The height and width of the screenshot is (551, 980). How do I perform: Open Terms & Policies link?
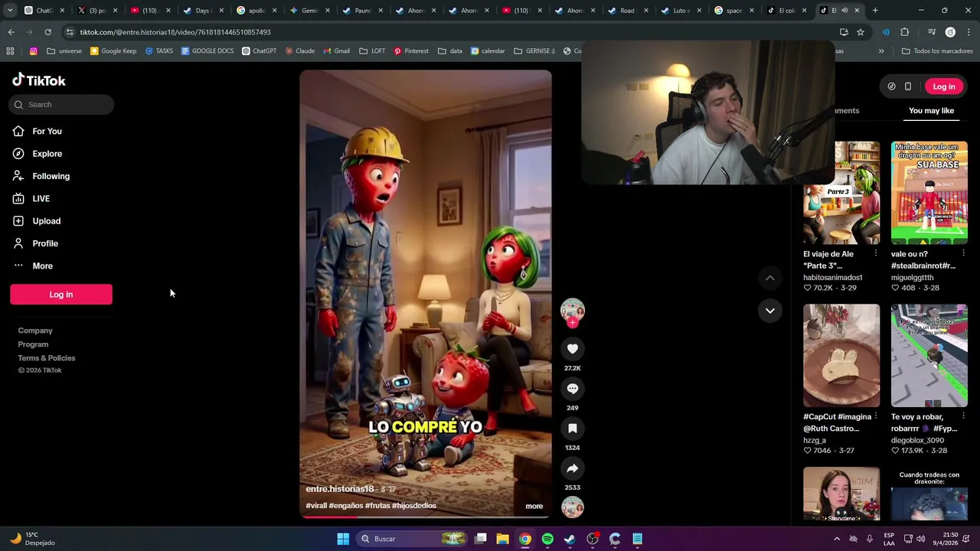[47, 358]
